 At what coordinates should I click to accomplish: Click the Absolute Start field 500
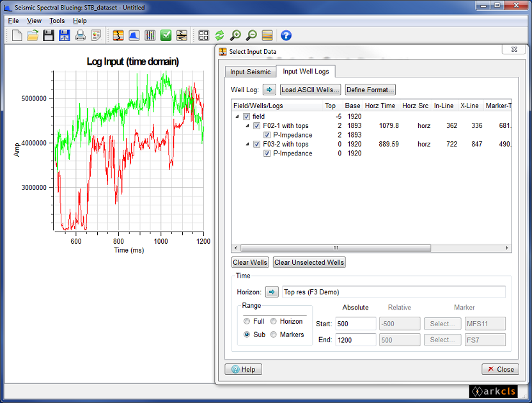coord(356,324)
